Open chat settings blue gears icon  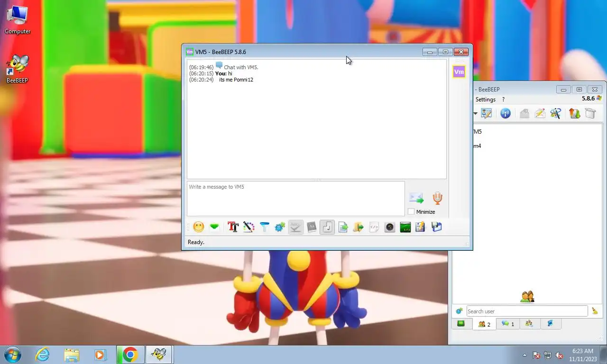[280, 227]
